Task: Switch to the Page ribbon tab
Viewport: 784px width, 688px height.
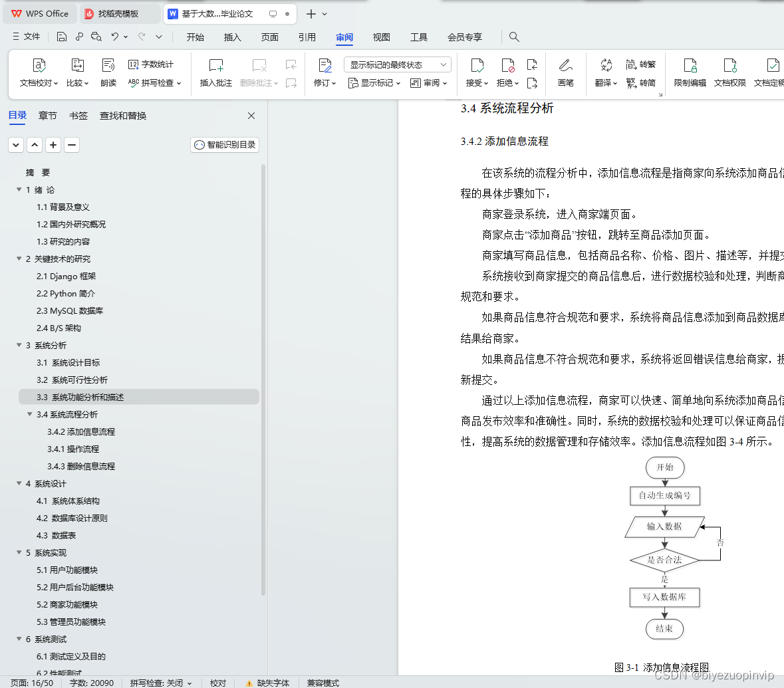Action: click(269, 37)
